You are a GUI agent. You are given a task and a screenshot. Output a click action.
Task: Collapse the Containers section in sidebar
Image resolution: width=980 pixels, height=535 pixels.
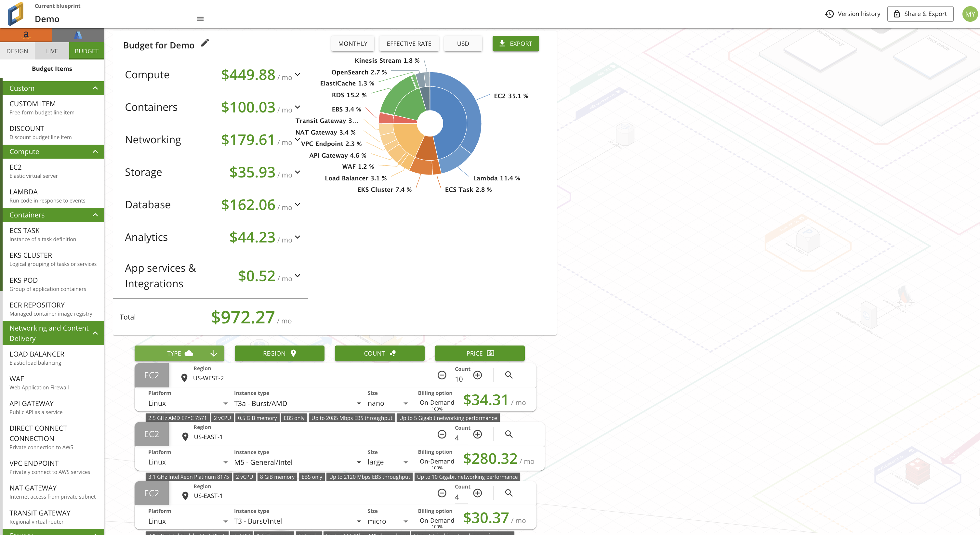click(95, 215)
